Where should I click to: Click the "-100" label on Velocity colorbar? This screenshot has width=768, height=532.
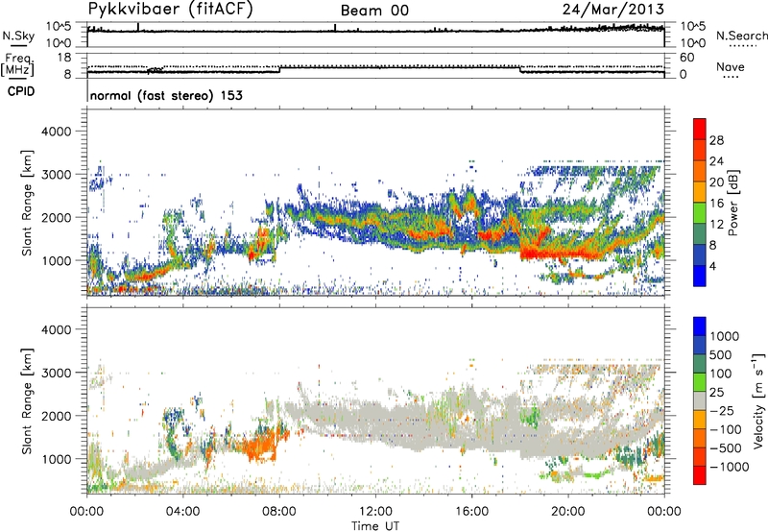pos(726,429)
